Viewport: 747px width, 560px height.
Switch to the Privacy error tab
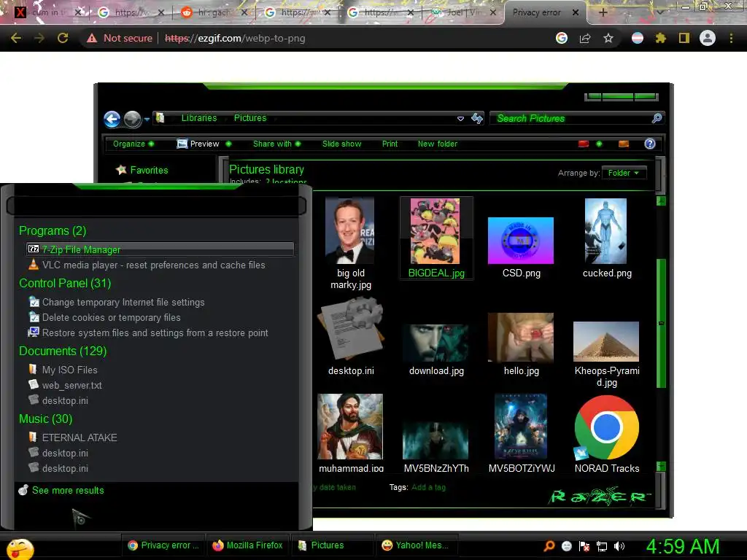(x=536, y=12)
